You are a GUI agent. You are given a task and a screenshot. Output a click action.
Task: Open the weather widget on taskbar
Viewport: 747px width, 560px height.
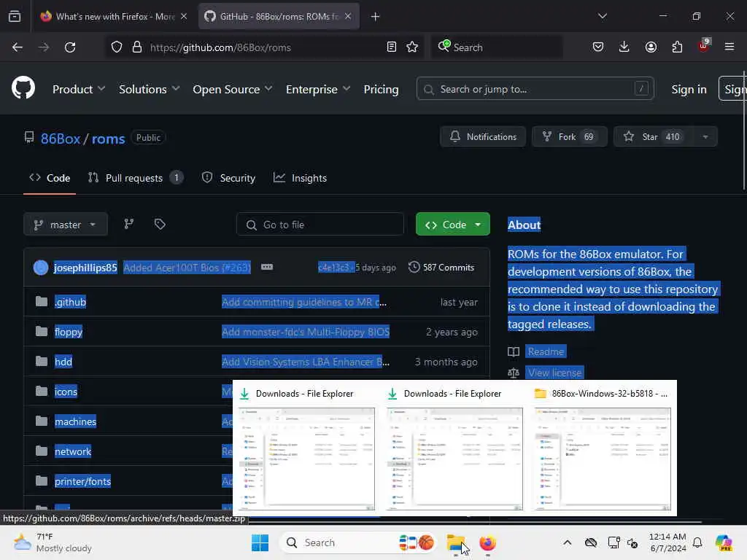tap(53, 542)
